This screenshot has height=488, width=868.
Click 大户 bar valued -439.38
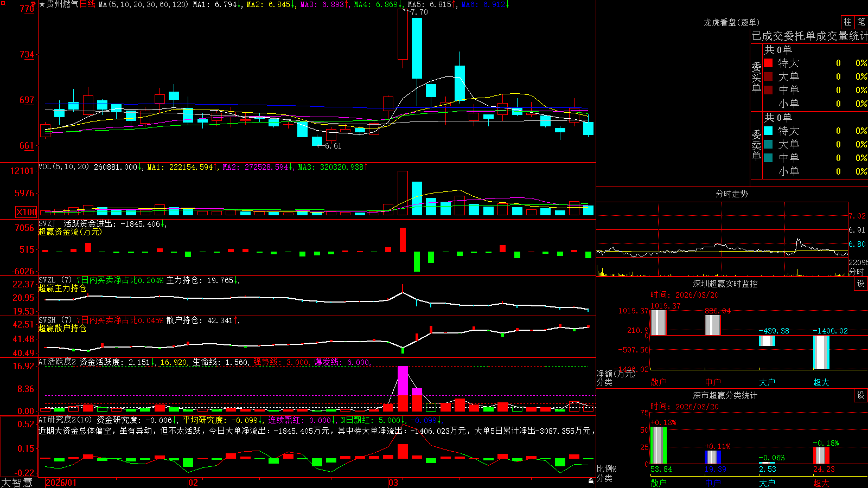click(767, 341)
